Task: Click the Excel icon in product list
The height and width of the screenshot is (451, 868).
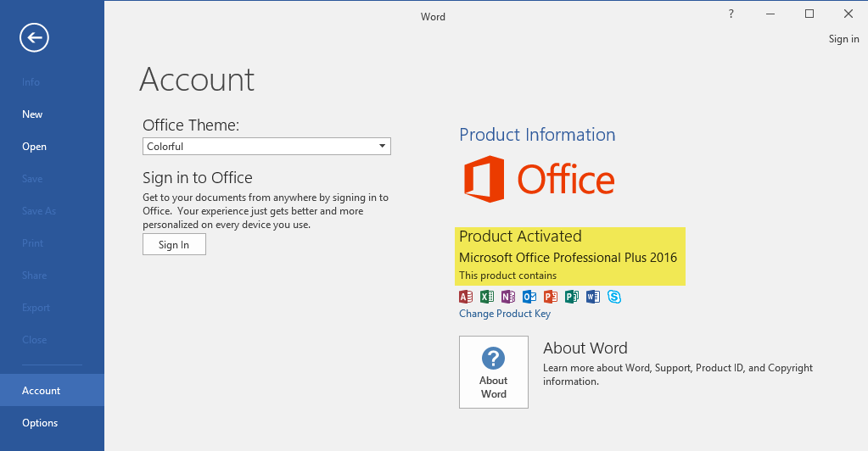Action: (487, 297)
